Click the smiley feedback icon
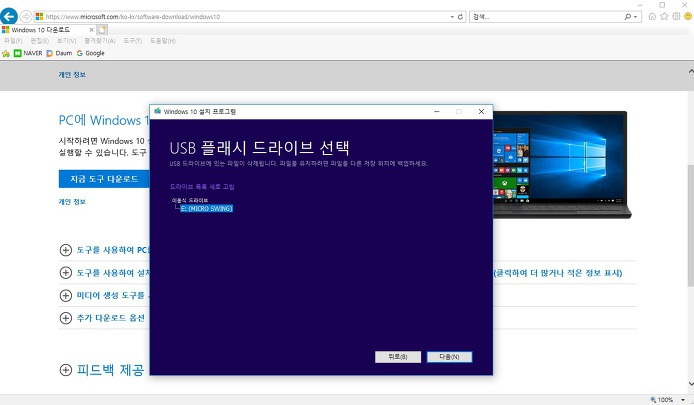The width and height of the screenshot is (694, 405). click(688, 16)
